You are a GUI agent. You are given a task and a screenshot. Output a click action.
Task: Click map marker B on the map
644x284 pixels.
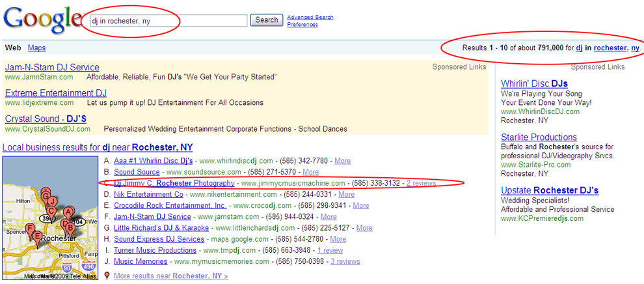(x=70, y=227)
